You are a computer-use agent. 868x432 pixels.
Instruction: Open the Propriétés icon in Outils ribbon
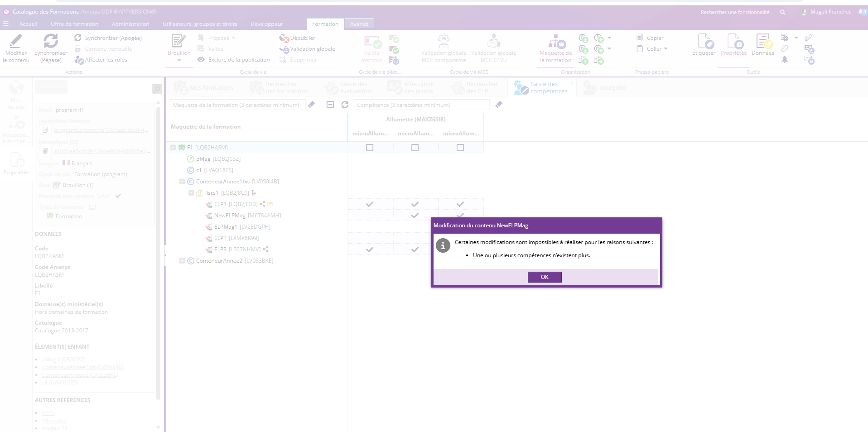click(735, 41)
